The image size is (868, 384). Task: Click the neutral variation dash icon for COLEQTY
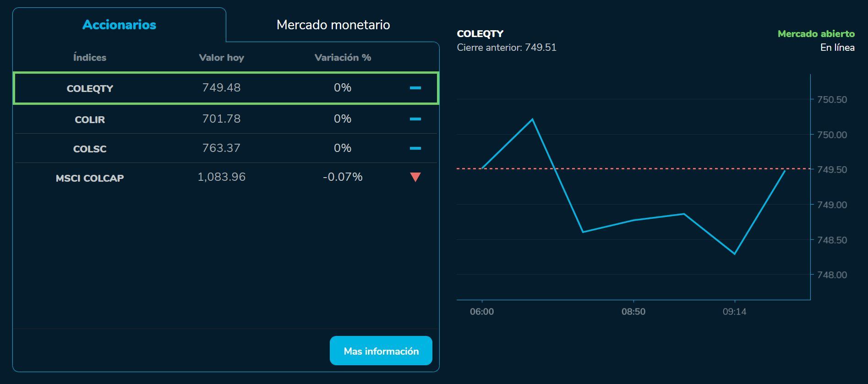point(415,88)
